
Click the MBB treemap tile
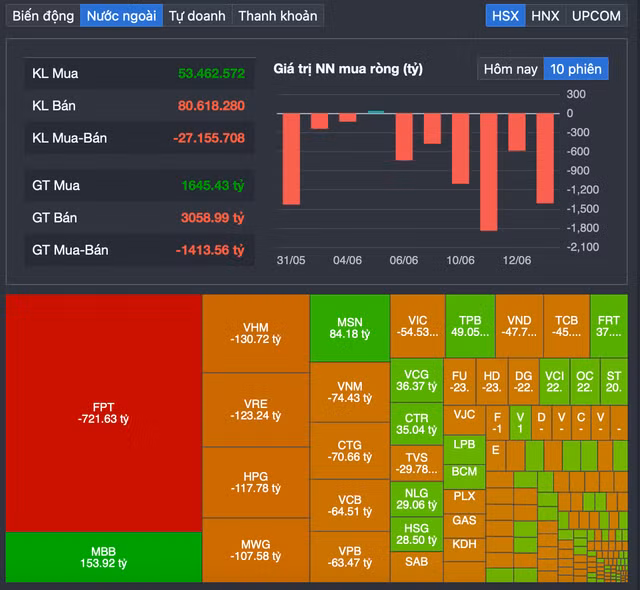pos(104,557)
